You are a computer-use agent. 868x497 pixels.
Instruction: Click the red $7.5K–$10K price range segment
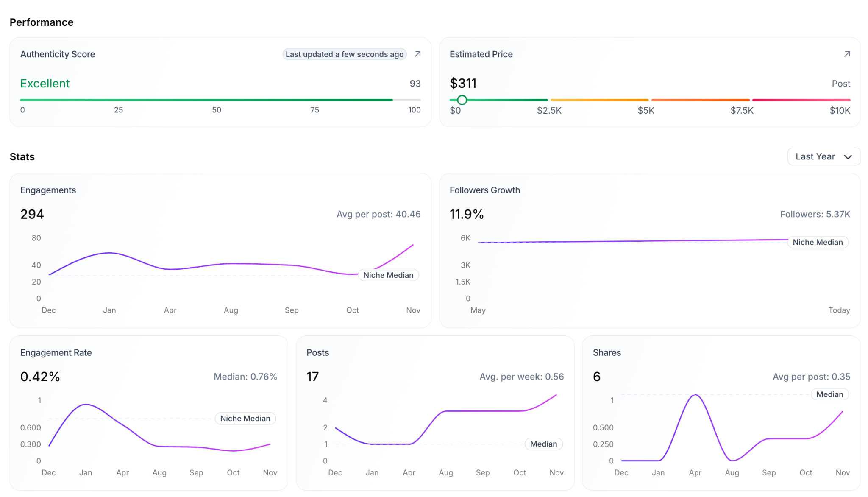[x=801, y=100]
